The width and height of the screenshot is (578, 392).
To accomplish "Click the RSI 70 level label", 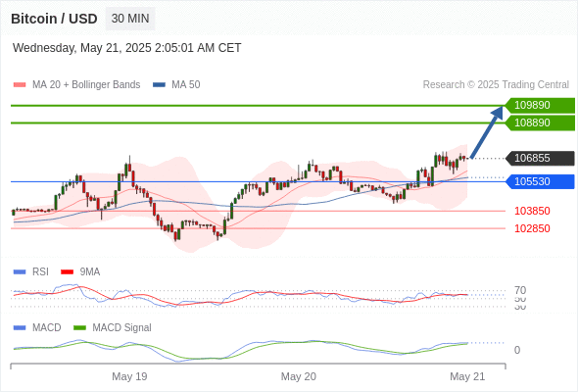I will (x=520, y=290).
